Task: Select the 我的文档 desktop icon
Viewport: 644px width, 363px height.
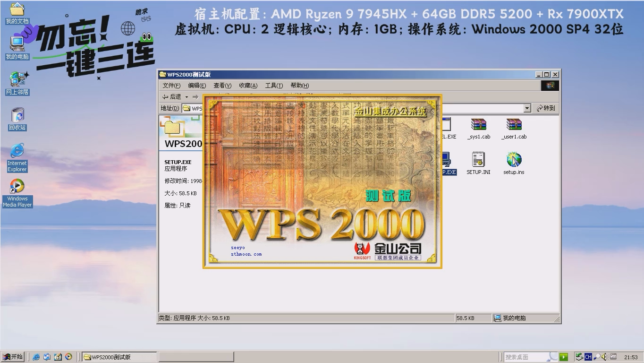Action: [x=17, y=13]
